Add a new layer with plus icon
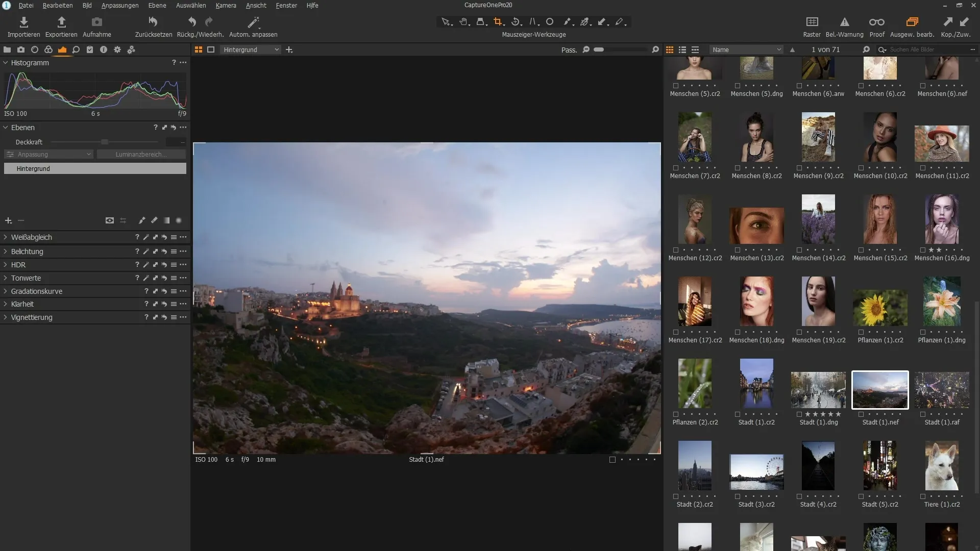Screen dimensions: 980x551 click(x=8, y=220)
